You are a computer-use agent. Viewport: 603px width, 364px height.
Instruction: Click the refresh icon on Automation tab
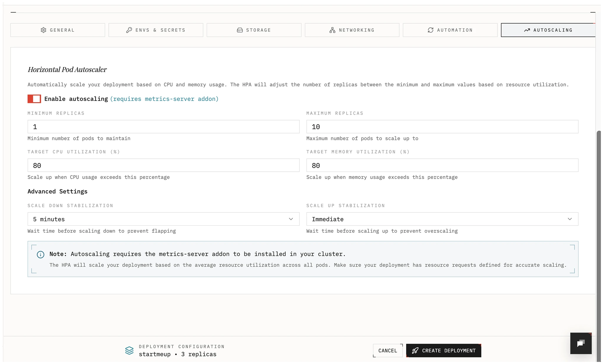pos(430,30)
